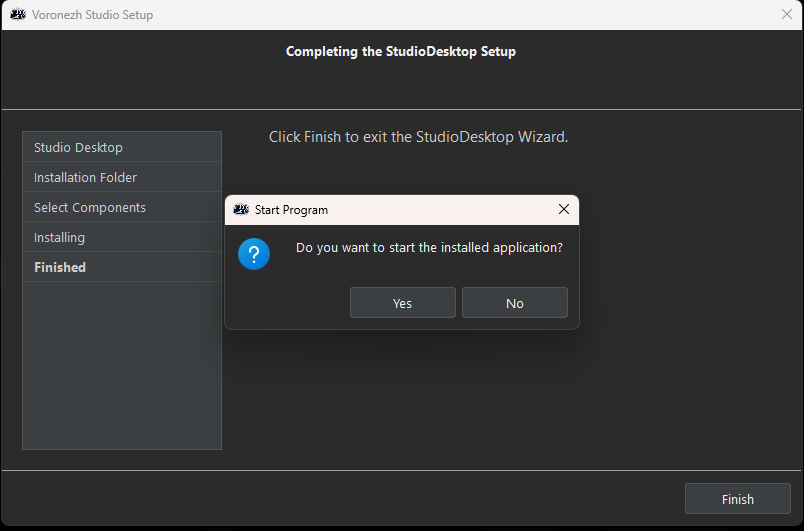
Task: Select the Finished step in sidebar
Action: (122, 267)
